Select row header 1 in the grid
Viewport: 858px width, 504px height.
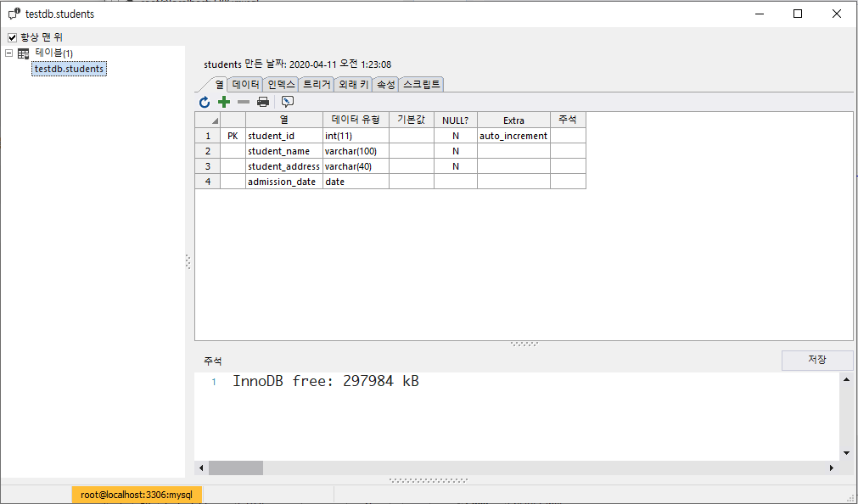click(207, 136)
